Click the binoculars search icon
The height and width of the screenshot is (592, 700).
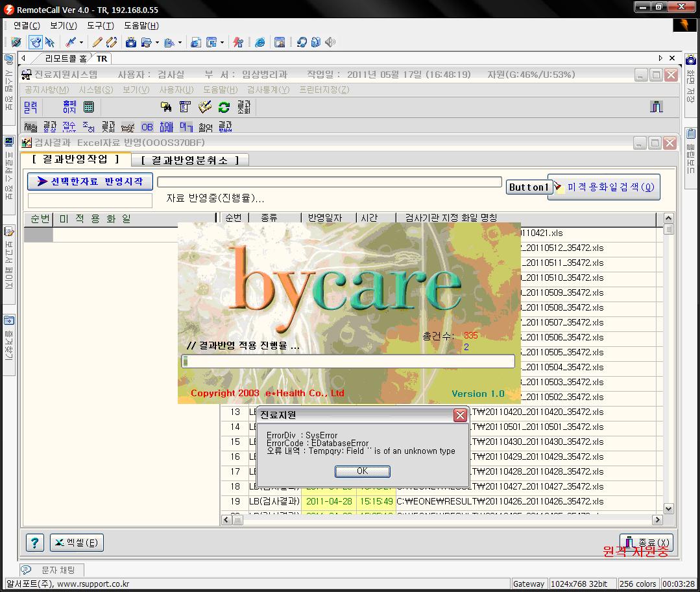point(166,107)
